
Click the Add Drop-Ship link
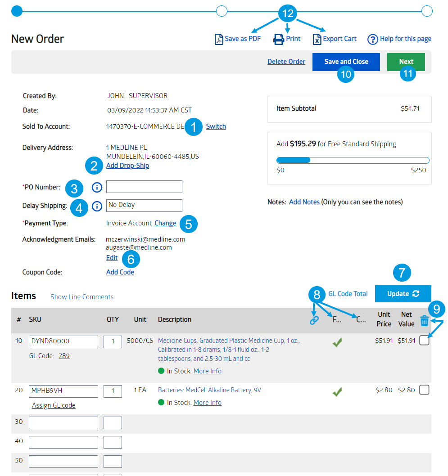pos(127,166)
